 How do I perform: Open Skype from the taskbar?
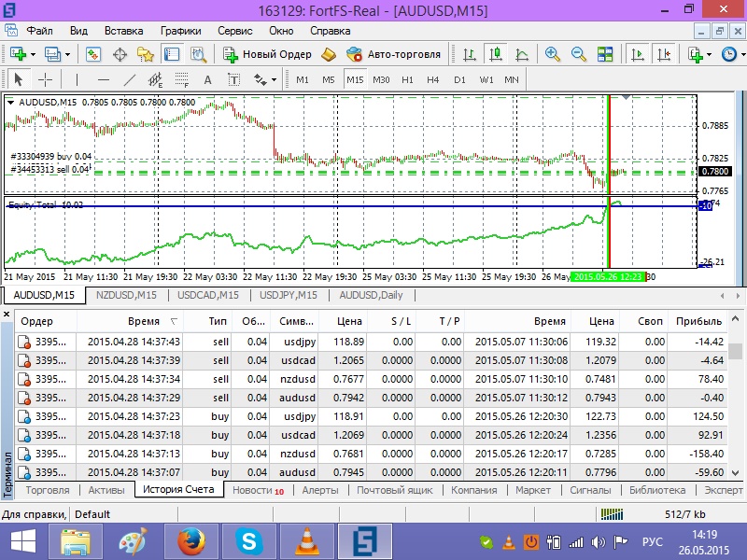tap(249, 541)
